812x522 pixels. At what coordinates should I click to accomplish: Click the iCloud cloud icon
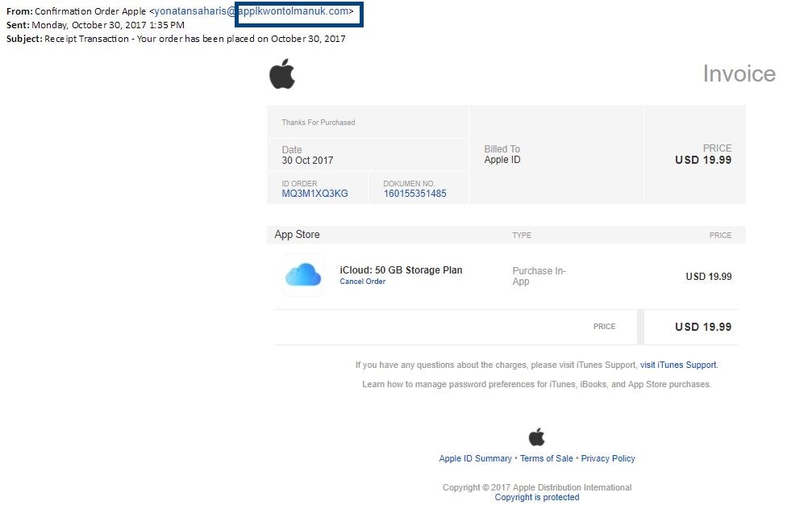click(303, 275)
